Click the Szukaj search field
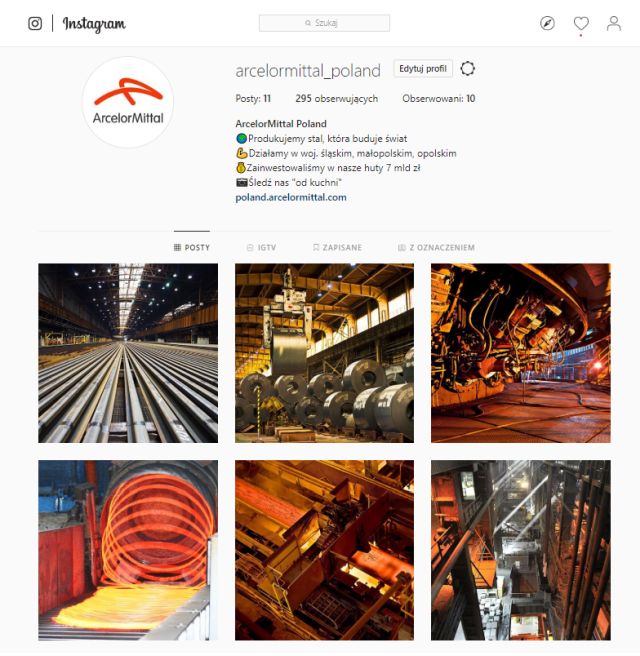 click(324, 23)
